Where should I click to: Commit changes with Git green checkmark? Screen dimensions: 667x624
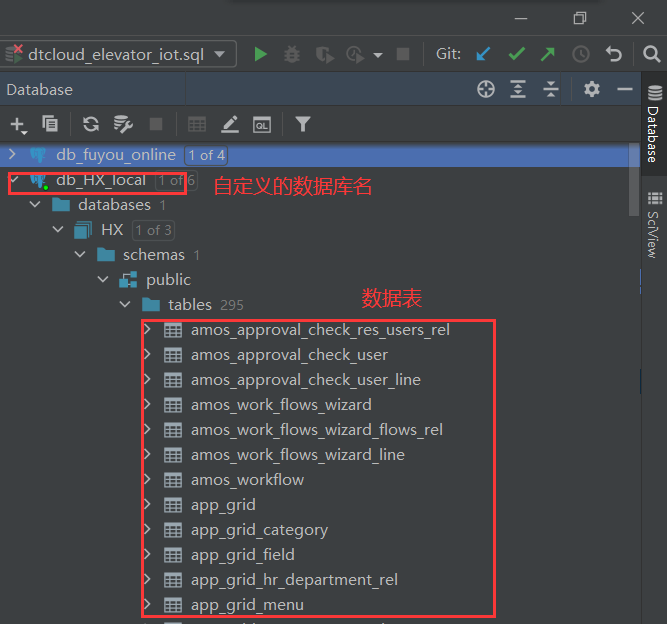[516, 54]
